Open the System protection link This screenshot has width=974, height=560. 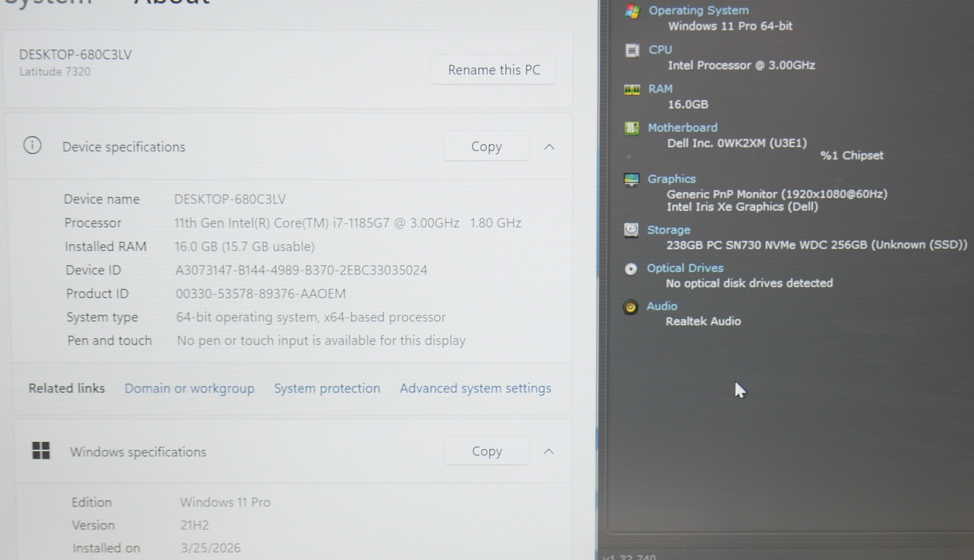[x=327, y=388]
